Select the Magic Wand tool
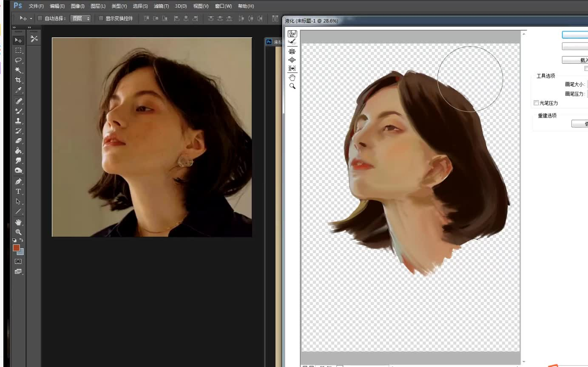588x367 pixels. click(18, 70)
